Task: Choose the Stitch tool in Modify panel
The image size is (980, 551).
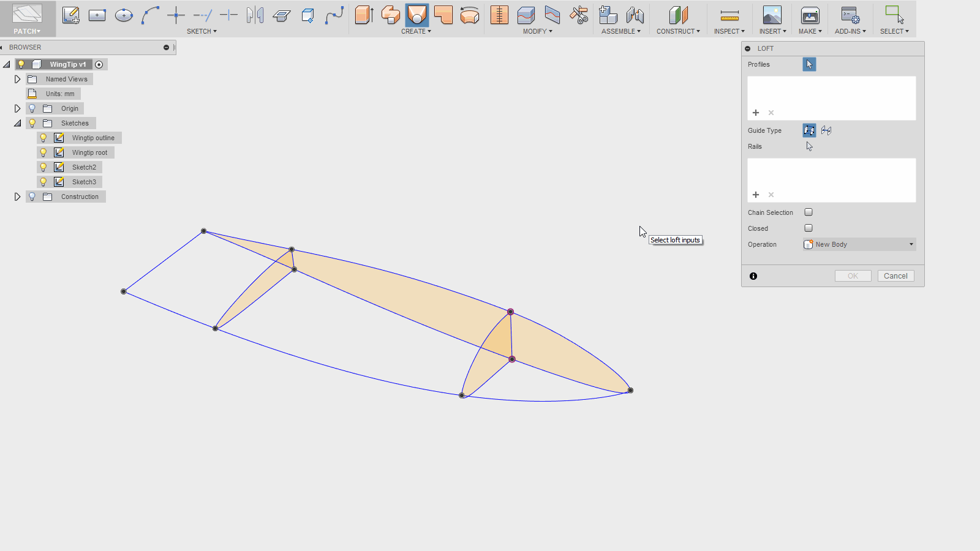Action: pos(499,15)
